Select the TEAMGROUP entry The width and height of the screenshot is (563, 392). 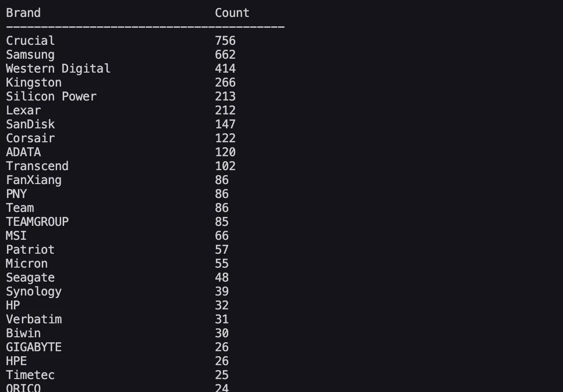37,222
